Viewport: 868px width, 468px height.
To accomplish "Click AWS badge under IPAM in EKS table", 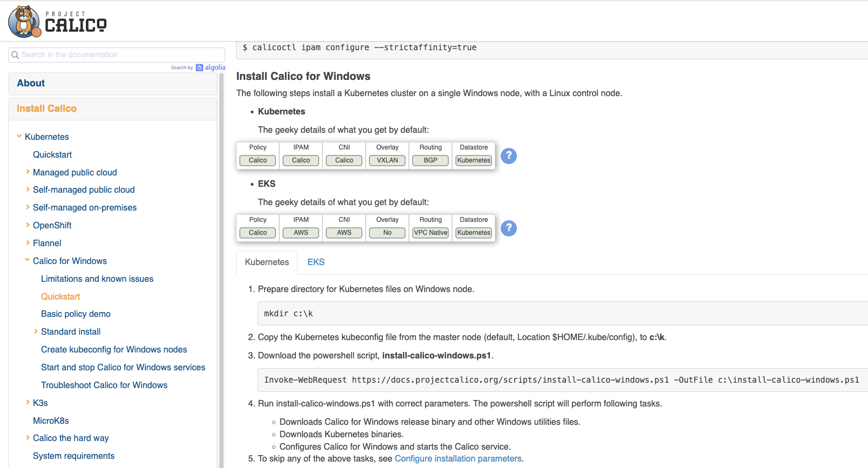I will [301, 233].
